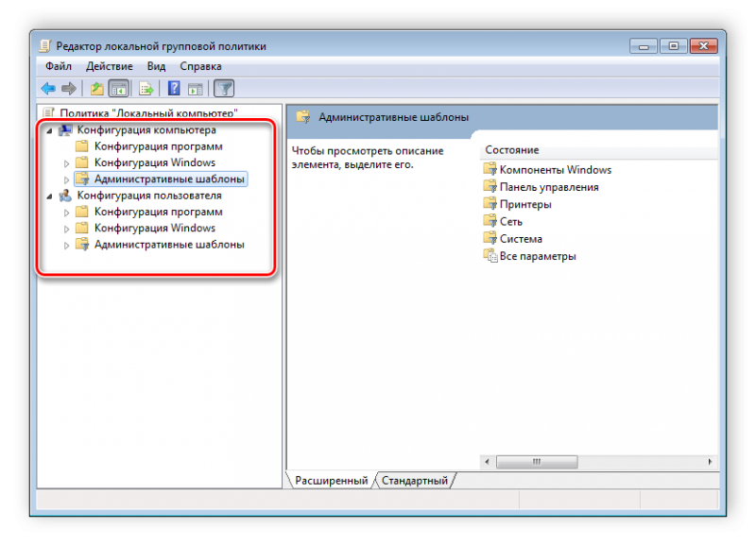Click the Сеть folder icon
Screen dimensions: 756x546
(490, 222)
